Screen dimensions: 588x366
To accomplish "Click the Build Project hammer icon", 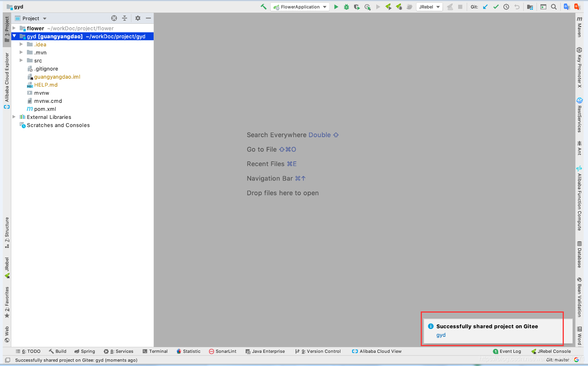I will [x=264, y=7].
